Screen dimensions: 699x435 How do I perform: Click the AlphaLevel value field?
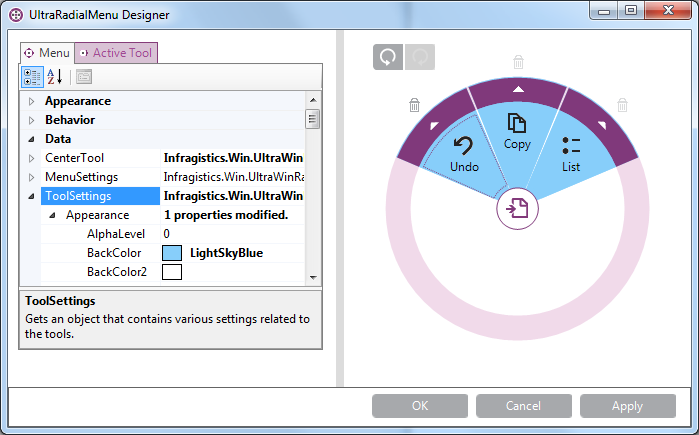point(230,234)
